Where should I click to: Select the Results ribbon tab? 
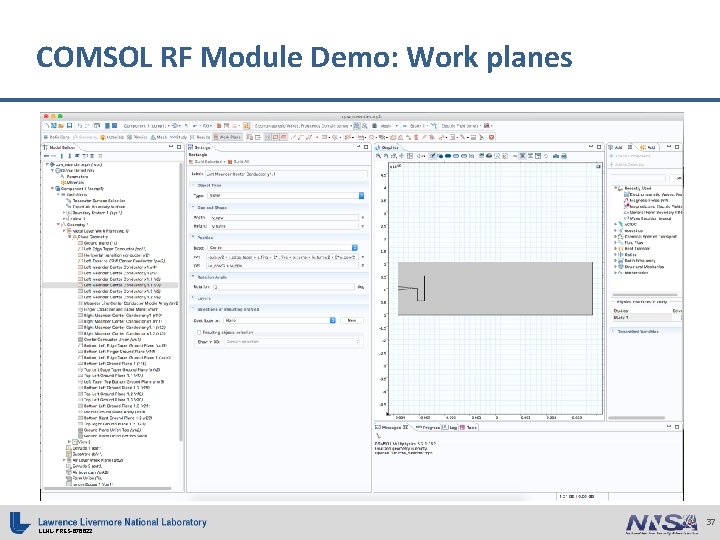(200, 137)
